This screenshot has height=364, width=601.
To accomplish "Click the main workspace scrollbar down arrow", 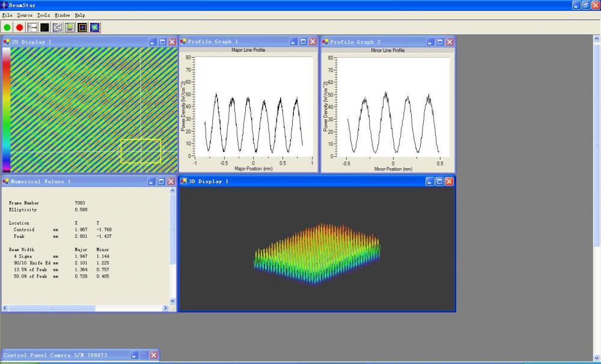I will (x=596, y=358).
